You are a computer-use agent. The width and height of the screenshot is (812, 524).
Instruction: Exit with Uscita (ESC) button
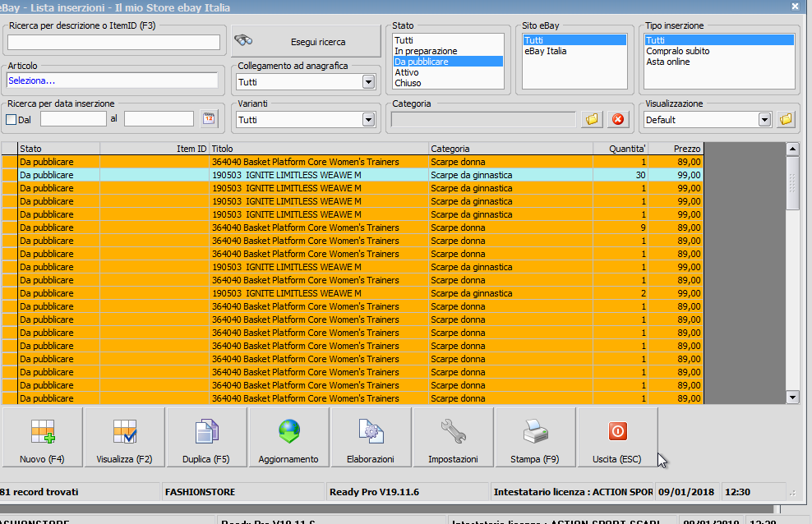pyautogui.click(x=617, y=438)
